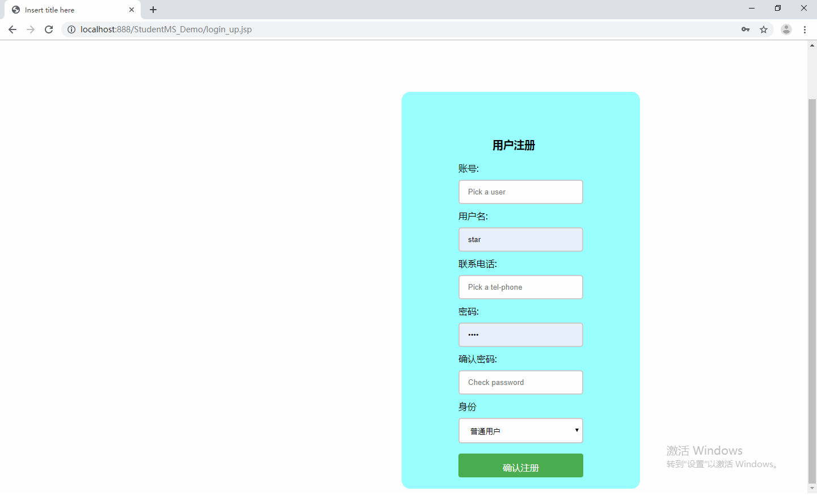
Task: Open Chrome's three-dot menu
Action: point(805,29)
